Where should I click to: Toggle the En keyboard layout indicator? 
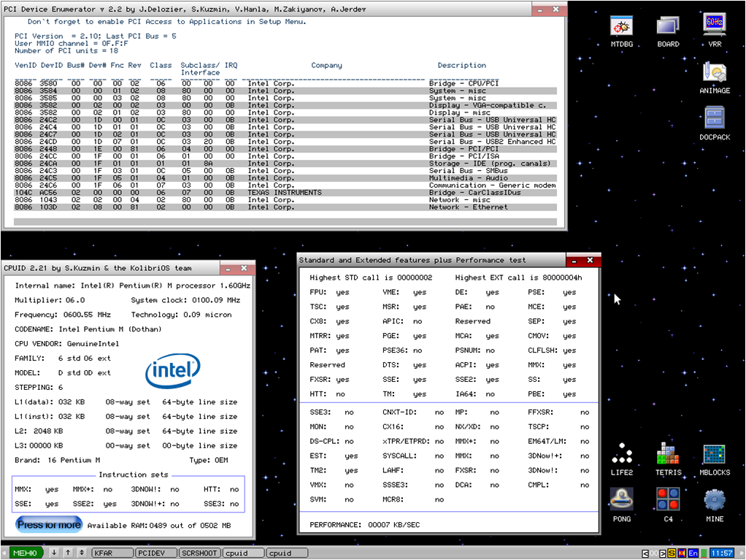click(x=693, y=553)
